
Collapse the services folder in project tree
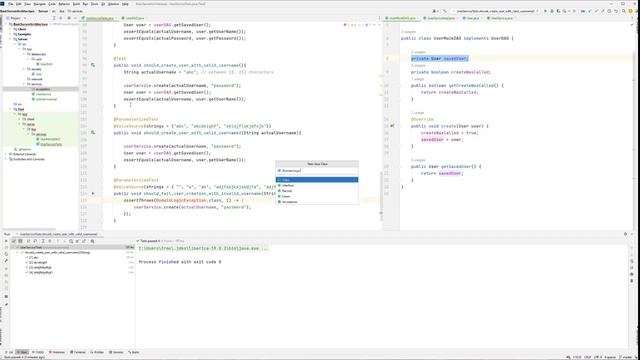(24, 84)
